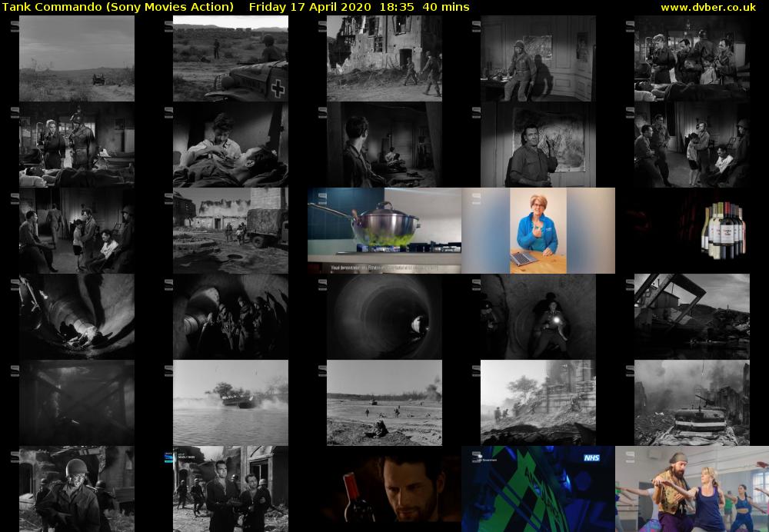Open thumbnail of soldiers carrying pipe in tunnel

(231, 317)
